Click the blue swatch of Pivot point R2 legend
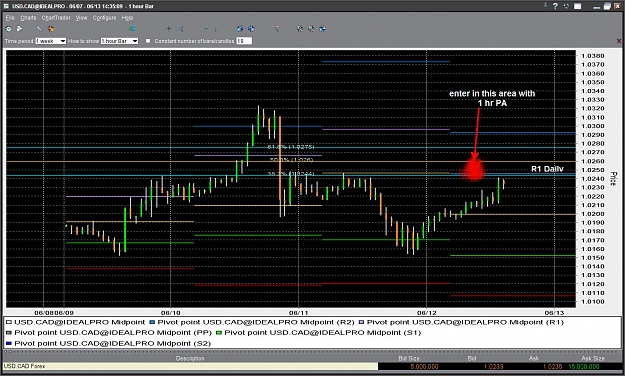Viewport: 625px width, 376px height. [152, 322]
